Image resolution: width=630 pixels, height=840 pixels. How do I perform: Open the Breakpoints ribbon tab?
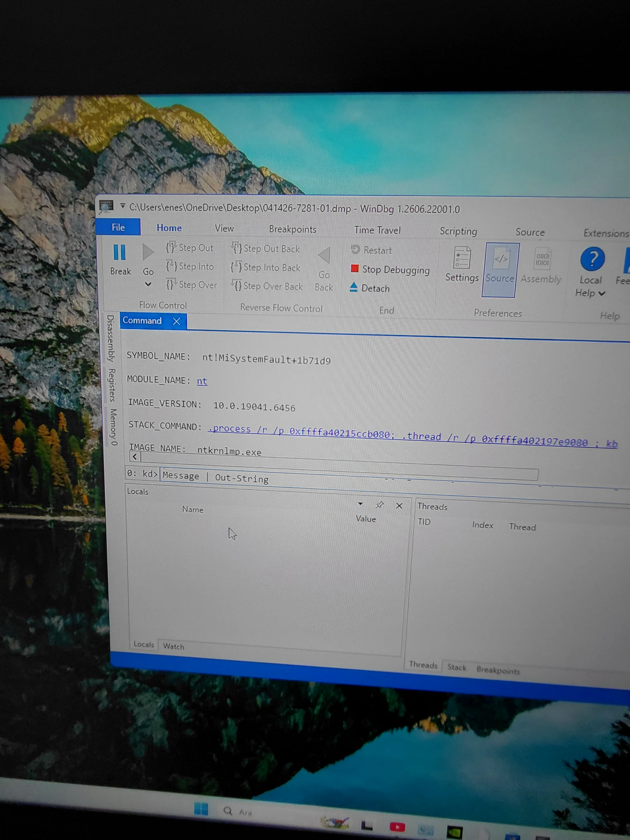pyautogui.click(x=292, y=229)
